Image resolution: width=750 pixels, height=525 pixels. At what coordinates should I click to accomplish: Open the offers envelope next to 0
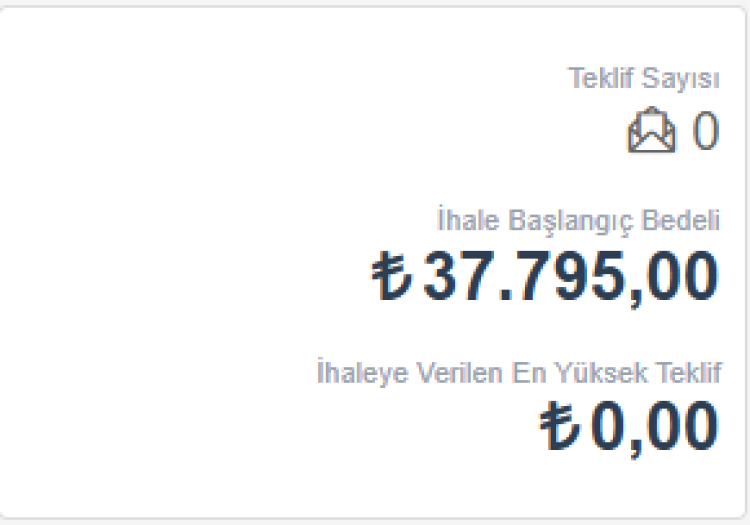(651, 132)
